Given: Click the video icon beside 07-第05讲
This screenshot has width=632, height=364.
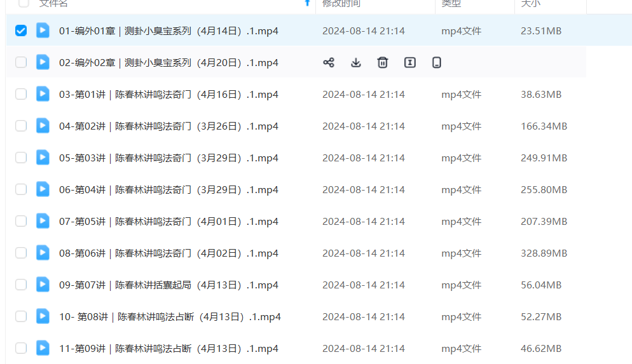Looking at the screenshot, I should click(x=43, y=221).
